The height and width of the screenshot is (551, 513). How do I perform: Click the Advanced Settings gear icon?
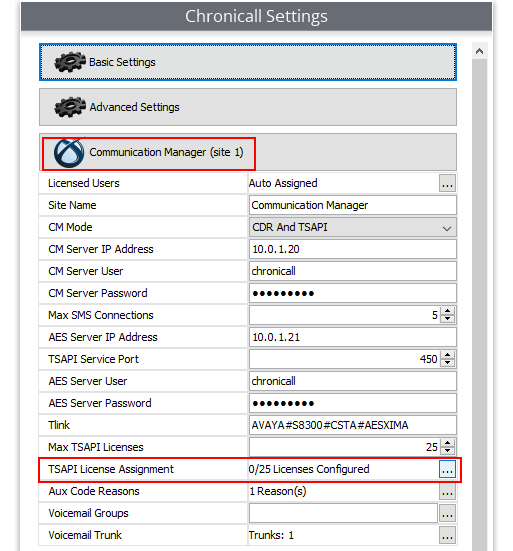(x=70, y=107)
